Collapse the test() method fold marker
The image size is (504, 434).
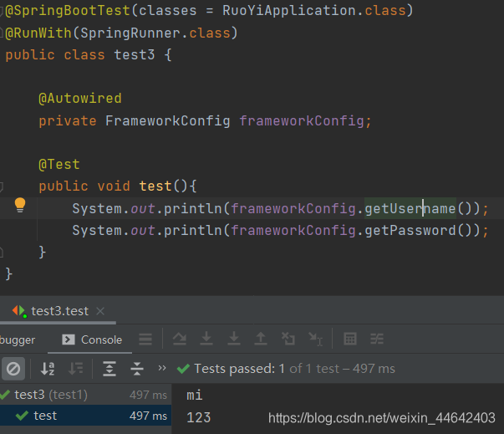pos(2,186)
